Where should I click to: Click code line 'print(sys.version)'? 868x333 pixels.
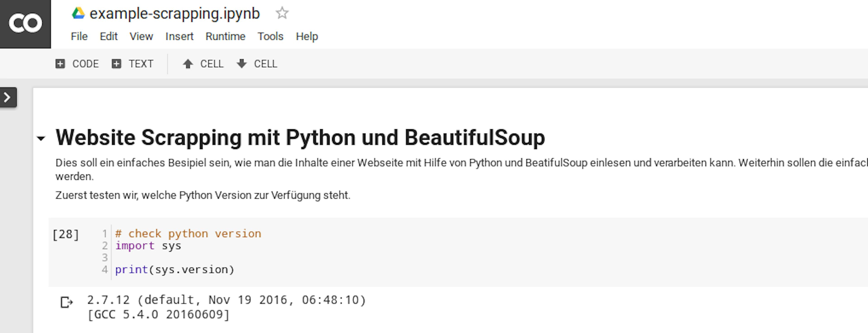pos(175,270)
